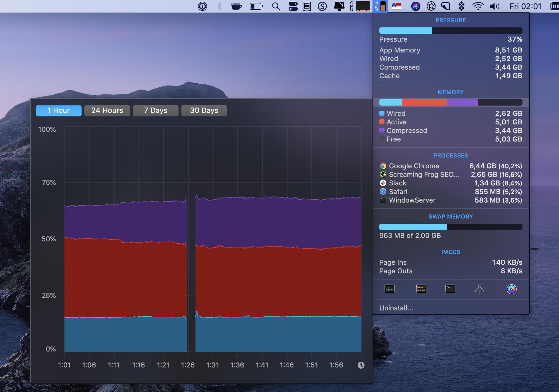Expand the memory pressure bar
559x392 pixels.
[451, 30]
